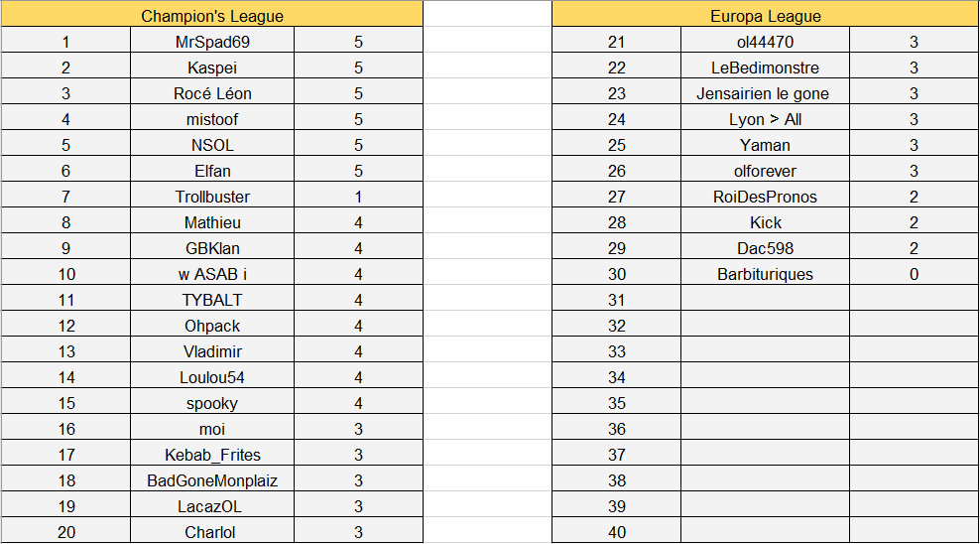Select the Charlol cell in row 20

tap(212, 530)
